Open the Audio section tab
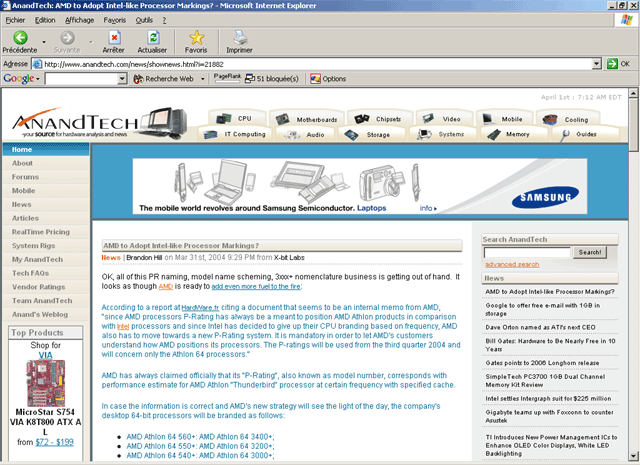 coord(305,134)
